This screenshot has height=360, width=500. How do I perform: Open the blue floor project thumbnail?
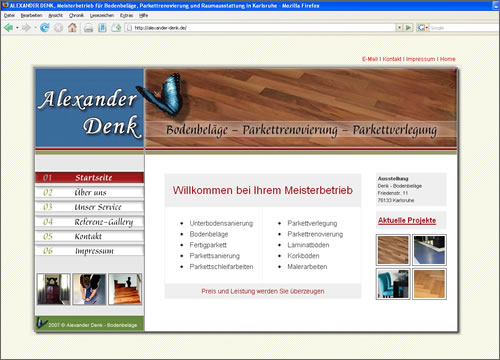tap(429, 250)
